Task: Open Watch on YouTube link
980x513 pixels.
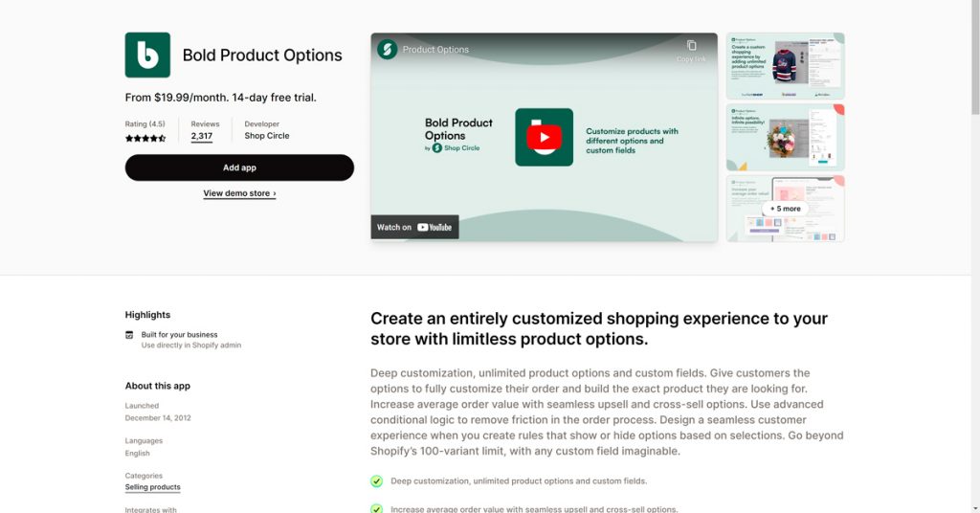Action: (414, 228)
